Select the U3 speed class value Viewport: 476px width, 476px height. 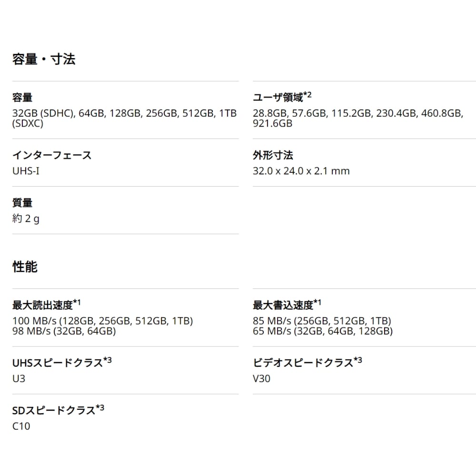click(x=19, y=379)
